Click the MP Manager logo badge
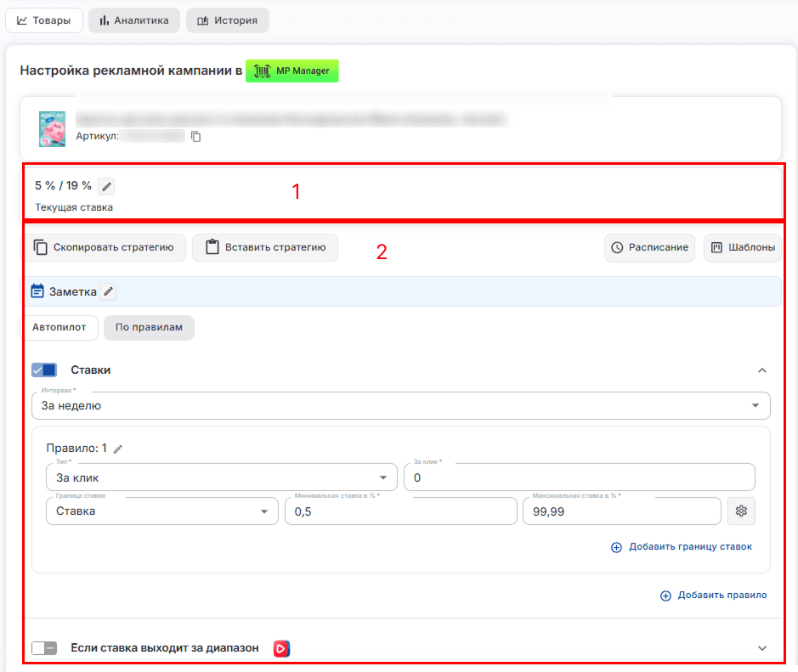Screen dimensions: 798x672 292,71
